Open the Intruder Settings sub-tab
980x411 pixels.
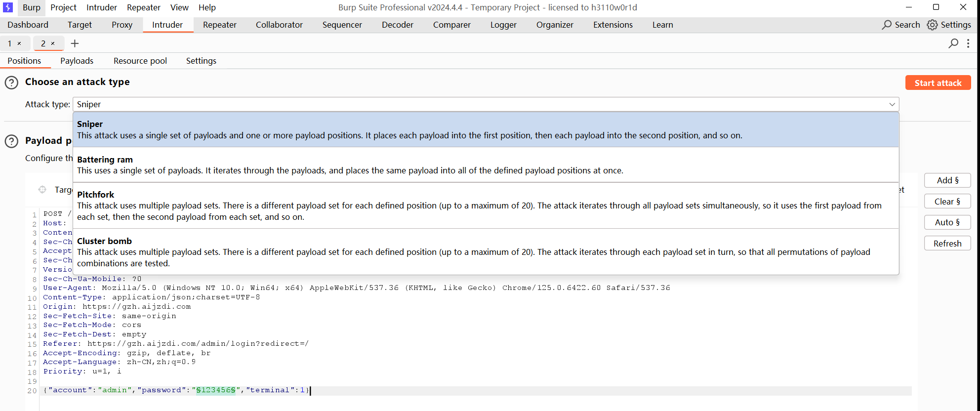(201, 61)
